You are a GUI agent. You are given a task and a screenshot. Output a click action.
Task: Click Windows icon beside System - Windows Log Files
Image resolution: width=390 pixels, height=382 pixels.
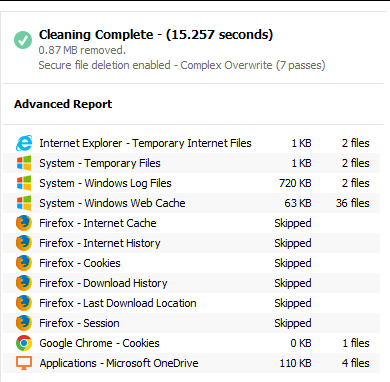(24, 183)
